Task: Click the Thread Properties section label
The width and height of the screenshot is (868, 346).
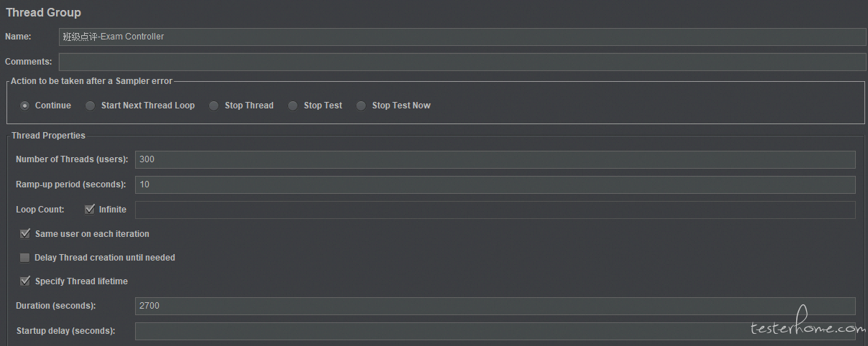Action: point(48,136)
